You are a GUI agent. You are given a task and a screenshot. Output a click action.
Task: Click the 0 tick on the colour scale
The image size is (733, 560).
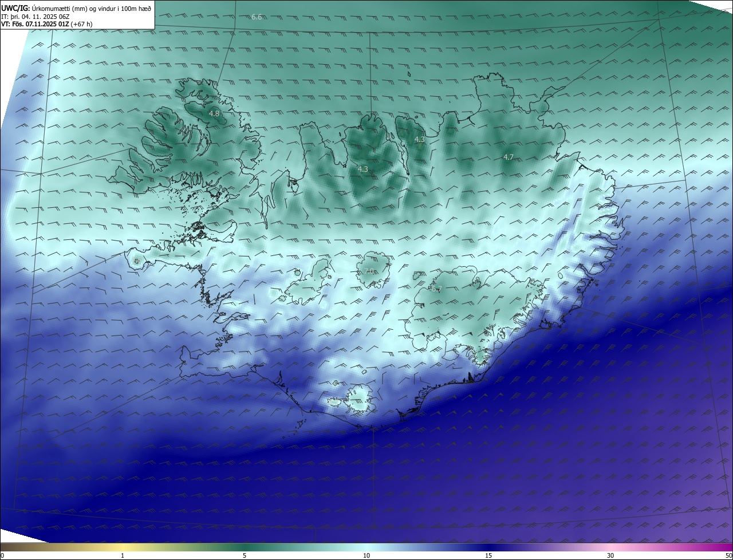(x=2, y=555)
